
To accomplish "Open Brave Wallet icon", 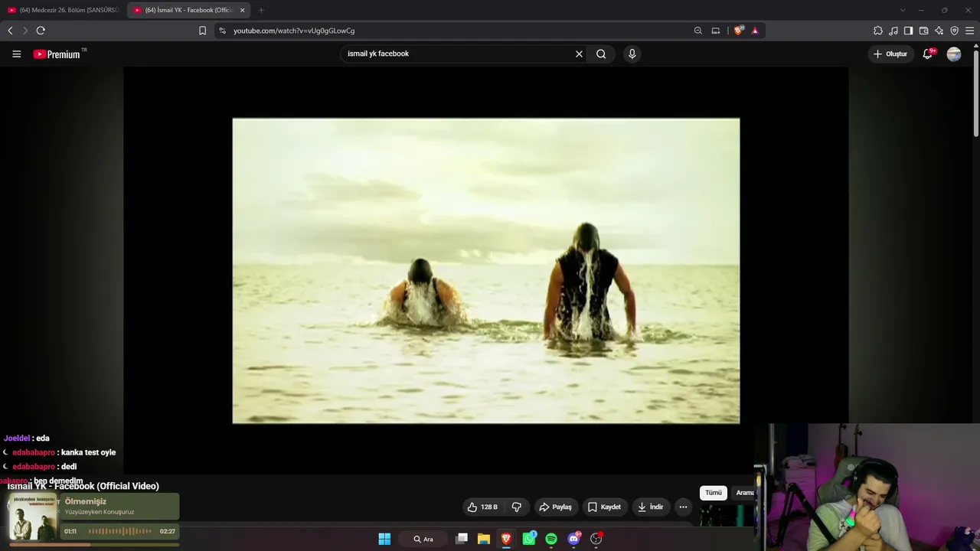I will coord(923,31).
